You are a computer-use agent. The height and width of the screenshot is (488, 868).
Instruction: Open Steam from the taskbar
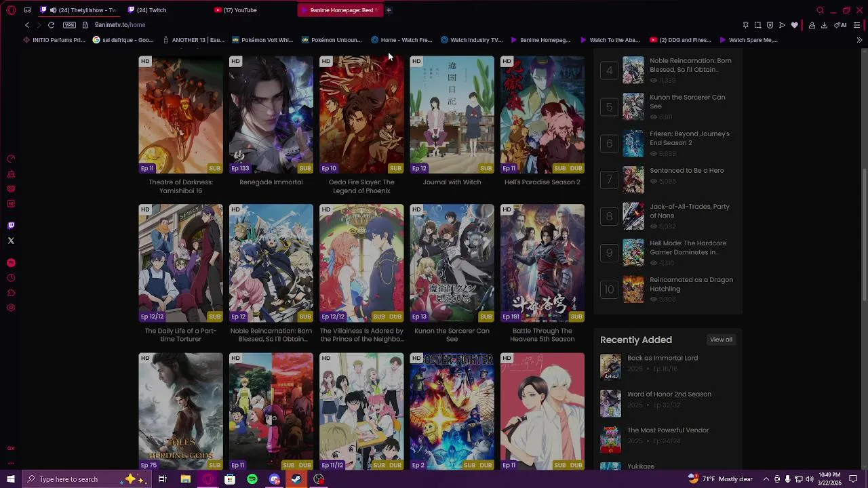(x=296, y=479)
